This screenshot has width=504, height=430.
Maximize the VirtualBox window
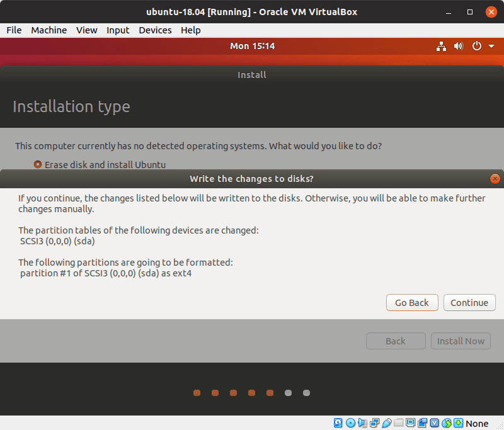pyautogui.click(x=469, y=12)
